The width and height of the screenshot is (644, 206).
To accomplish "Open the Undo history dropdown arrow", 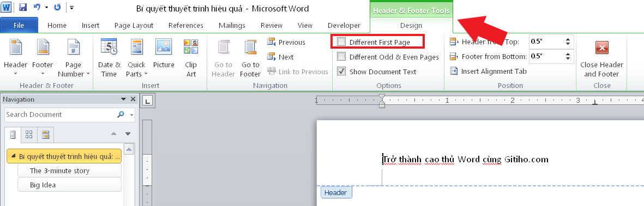I will pos(46,8).
